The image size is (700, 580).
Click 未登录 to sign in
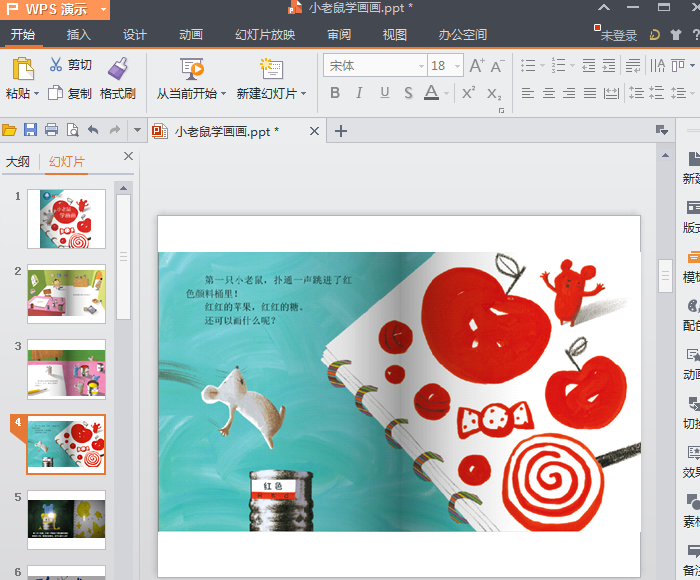click(618, 35)
